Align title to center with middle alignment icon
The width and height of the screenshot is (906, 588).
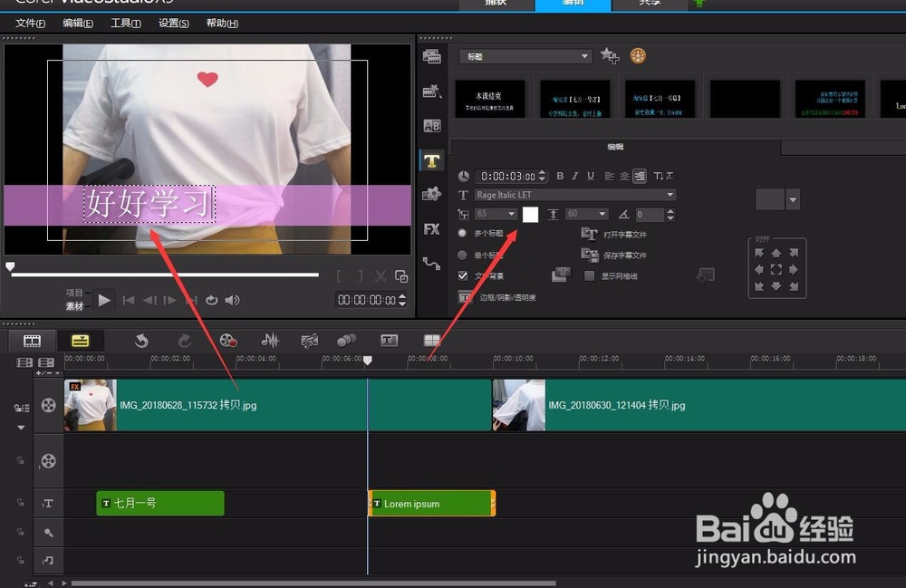click(x=776, y=269)
